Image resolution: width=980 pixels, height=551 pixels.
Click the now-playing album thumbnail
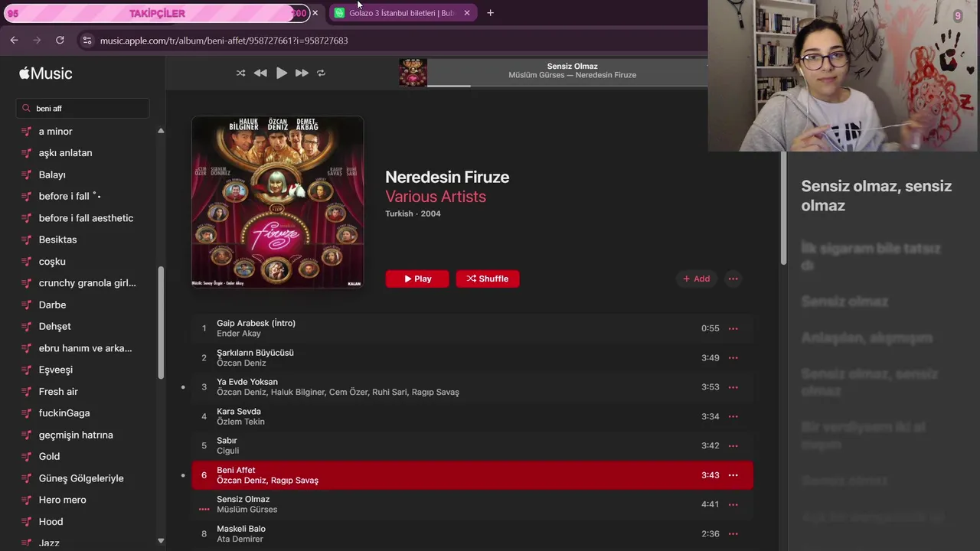pyautogui.click(x=413, y=73)
